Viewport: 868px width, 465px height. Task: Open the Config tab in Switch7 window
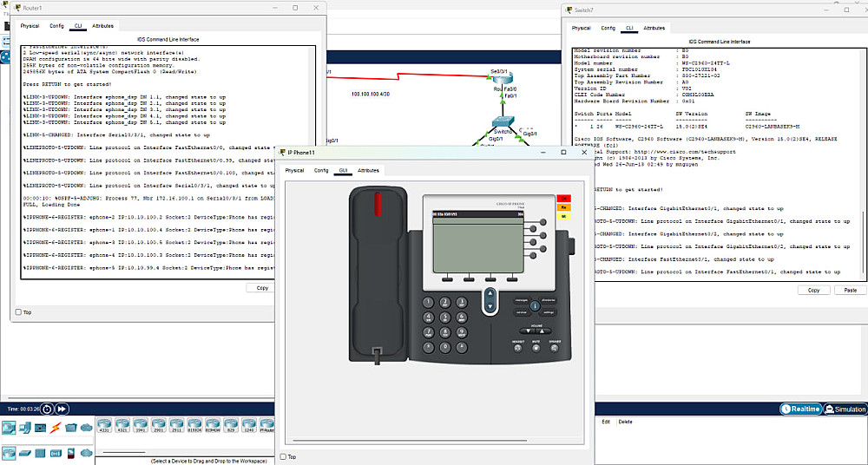608,28
